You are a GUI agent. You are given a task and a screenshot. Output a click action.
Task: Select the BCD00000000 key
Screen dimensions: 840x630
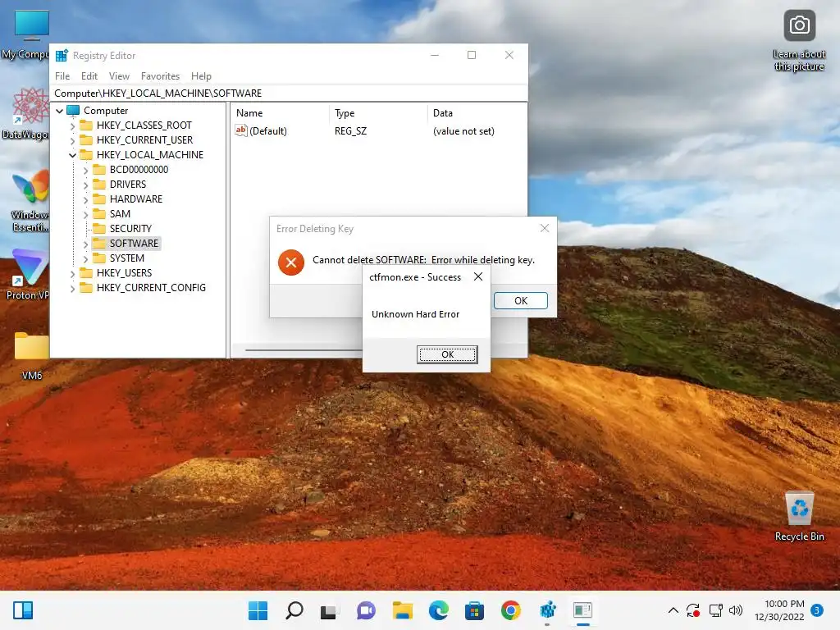pos(139,169)
